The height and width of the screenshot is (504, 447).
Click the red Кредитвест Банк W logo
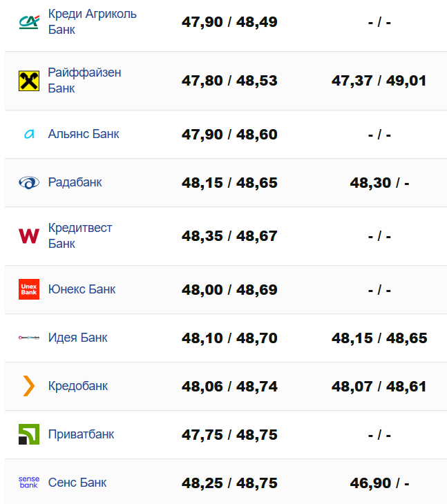click(x=28, y=236)
